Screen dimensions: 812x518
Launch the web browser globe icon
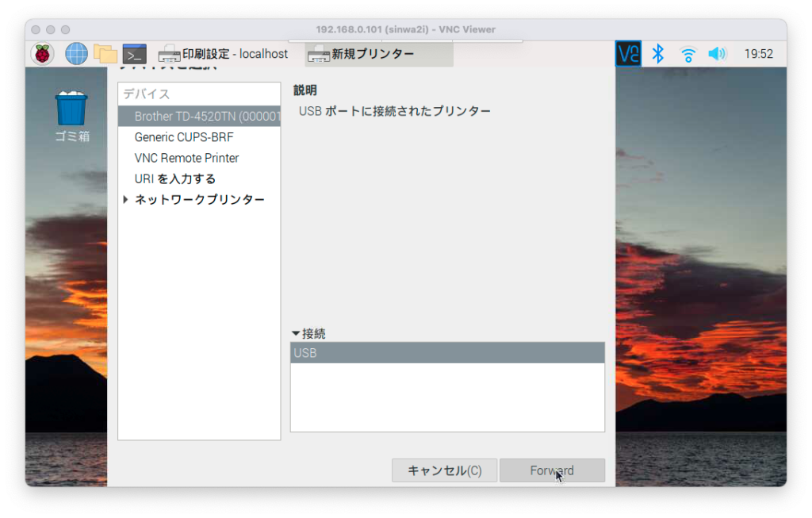click(76, 54)
